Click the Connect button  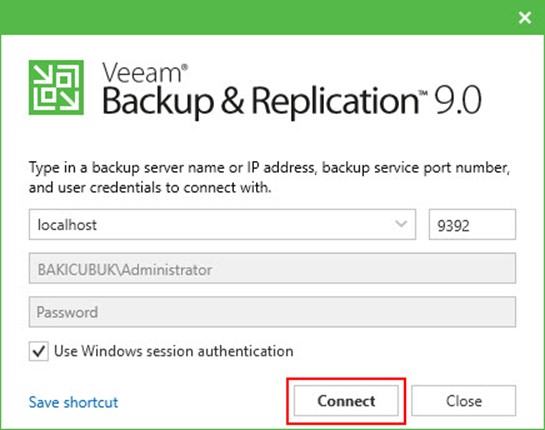[346, 401]
